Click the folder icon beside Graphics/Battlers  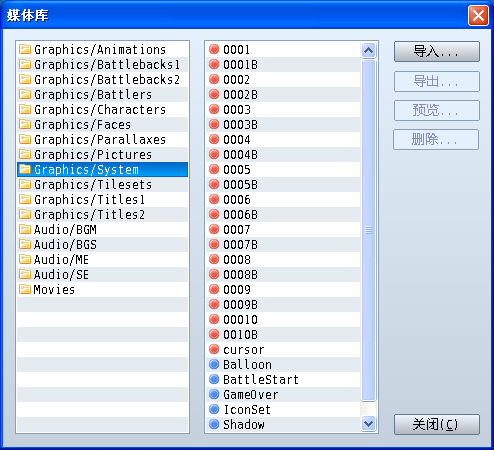[25, 94]
